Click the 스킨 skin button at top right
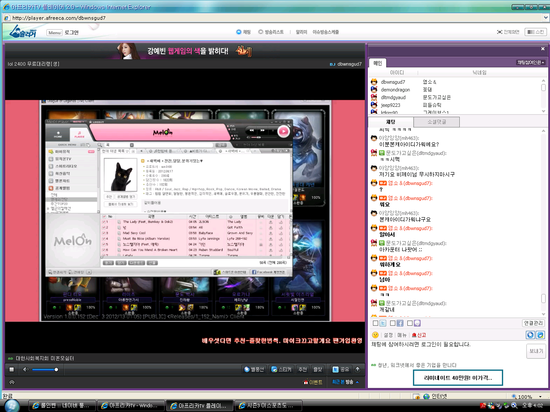Viewport: 550px width, 412px height. pyautogui.click(x=536, y=32)
